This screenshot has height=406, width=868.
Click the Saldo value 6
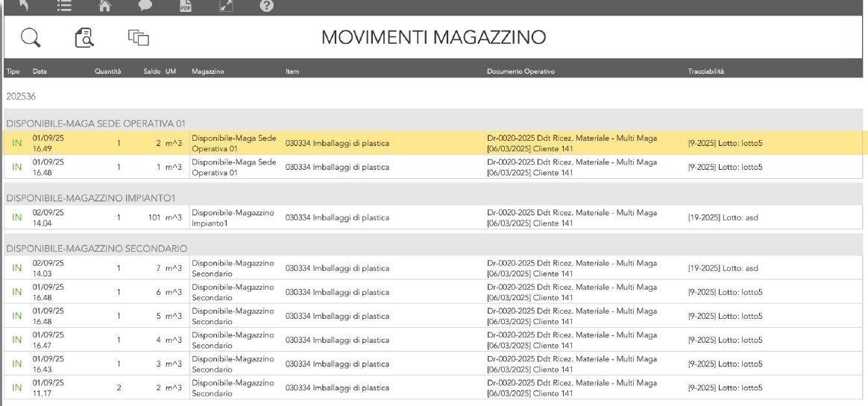pos(158,292)
